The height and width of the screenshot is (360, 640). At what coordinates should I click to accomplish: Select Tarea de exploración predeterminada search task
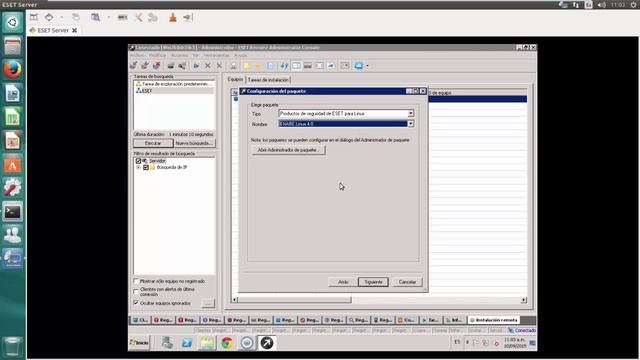pos(174,84)
